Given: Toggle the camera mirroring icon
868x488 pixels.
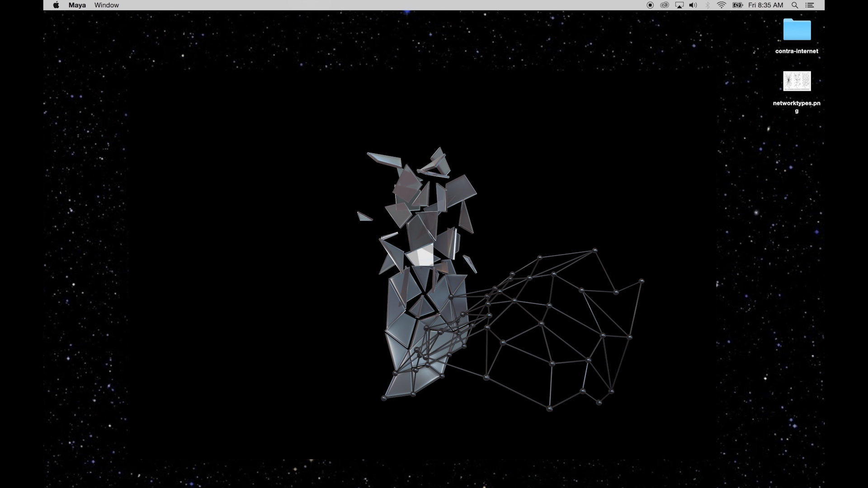Looking at the screenshot, I should pyautogui.click(x=679, y=5).
